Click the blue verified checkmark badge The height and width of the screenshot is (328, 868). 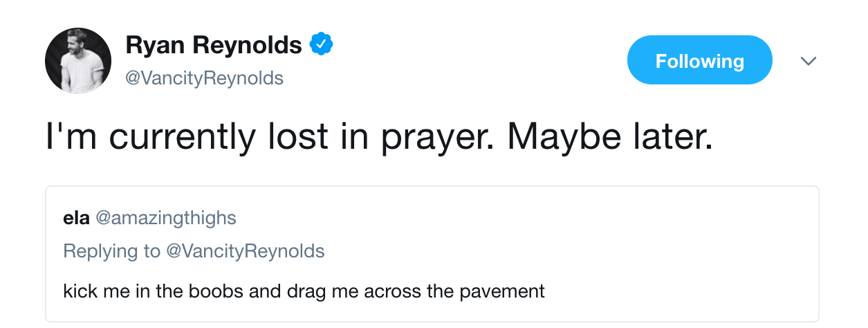click(x=321, y=45)
